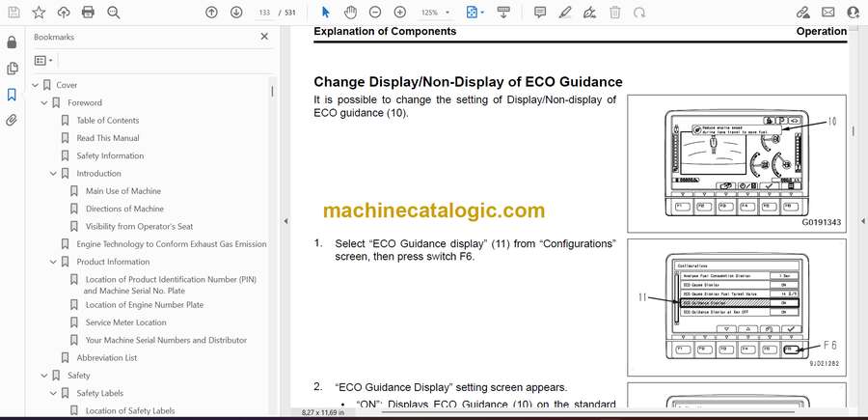Go to previous page arrow
This screenshot has width=868, height=420.
pos(211,13)
